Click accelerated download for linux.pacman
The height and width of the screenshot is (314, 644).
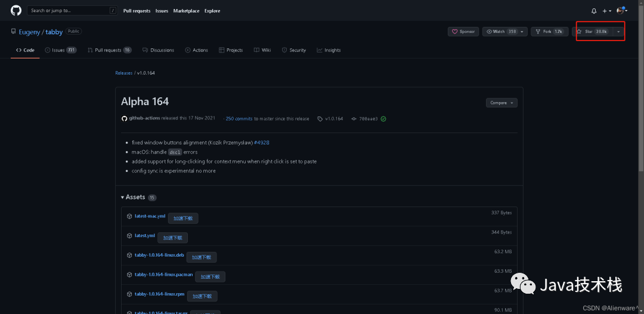click(210, 276)
